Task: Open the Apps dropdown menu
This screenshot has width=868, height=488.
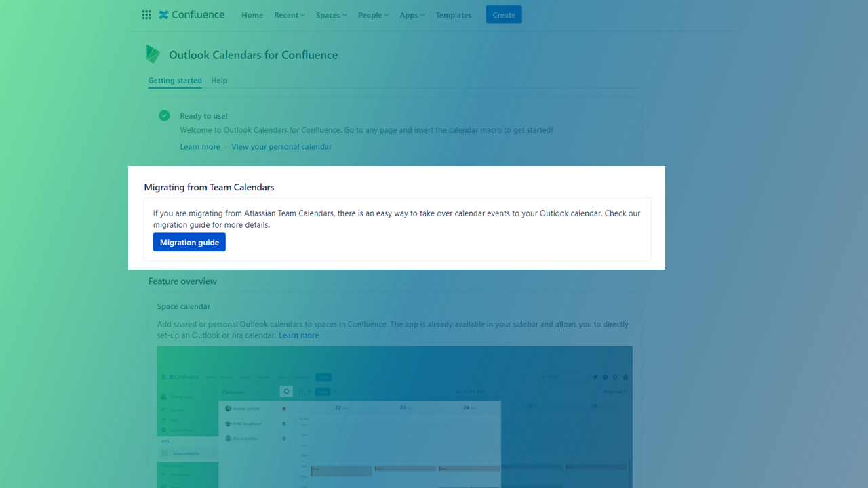Action: pyautogui.click(x=412, y=15)
